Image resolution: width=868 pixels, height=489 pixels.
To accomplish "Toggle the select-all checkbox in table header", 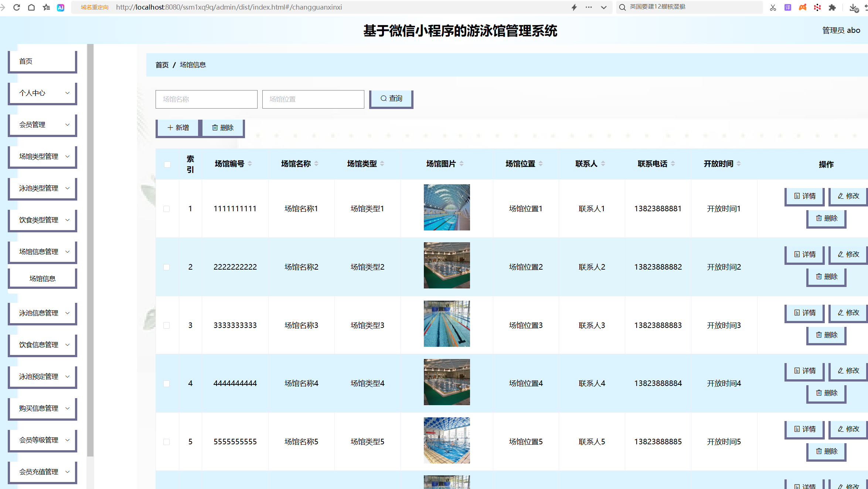I will [x=167, y=164].
